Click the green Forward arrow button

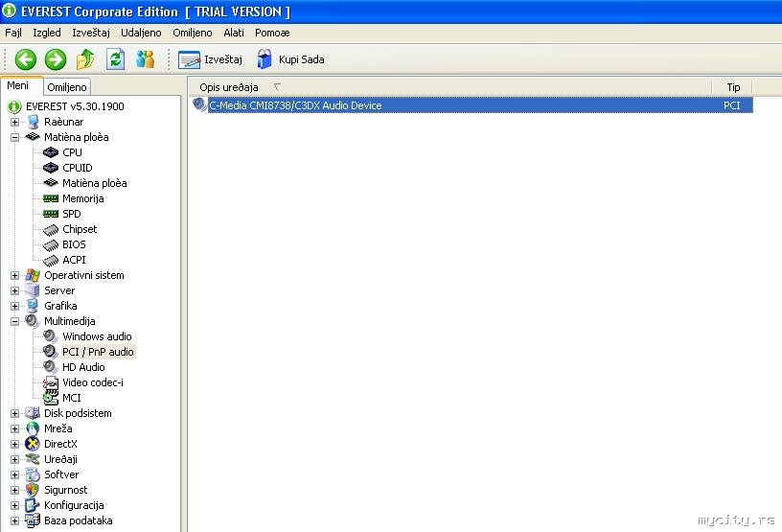point(56,59)
